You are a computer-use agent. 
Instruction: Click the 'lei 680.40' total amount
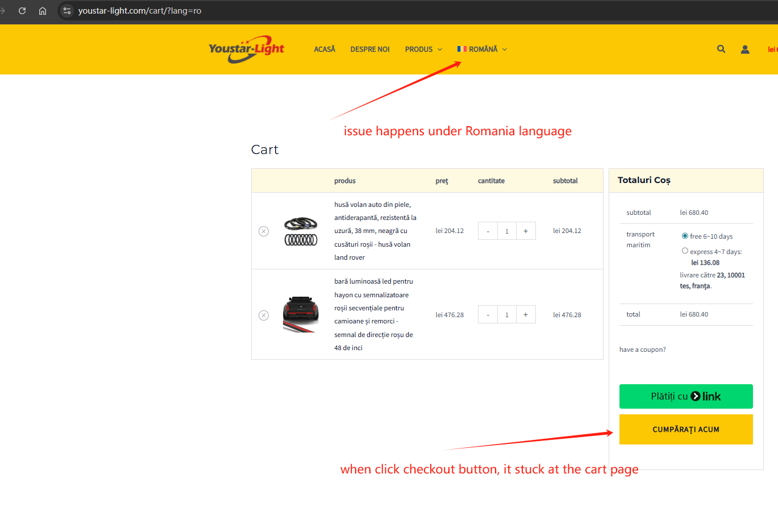[694, 314]
